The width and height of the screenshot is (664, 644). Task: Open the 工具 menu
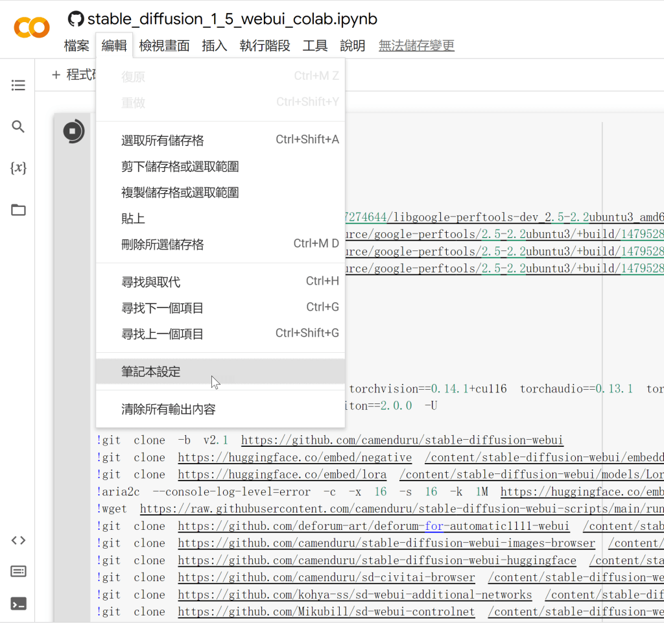coord(315,45)
